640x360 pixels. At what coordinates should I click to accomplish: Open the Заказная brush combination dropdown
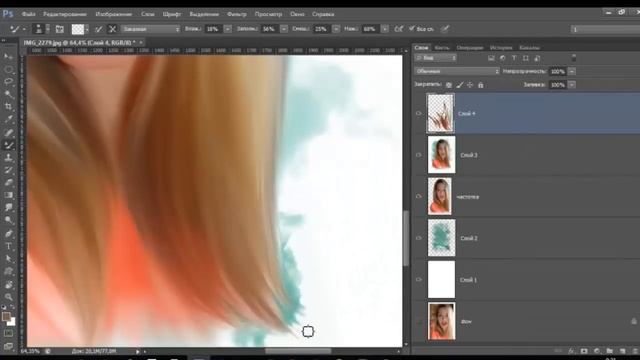(x=150, y=29)
